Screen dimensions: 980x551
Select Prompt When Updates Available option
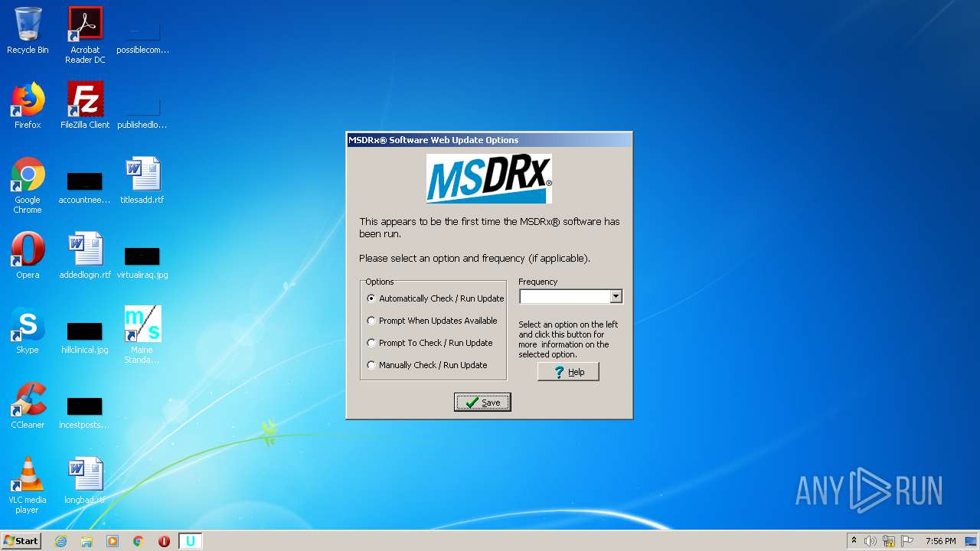(x=433, y=321)
